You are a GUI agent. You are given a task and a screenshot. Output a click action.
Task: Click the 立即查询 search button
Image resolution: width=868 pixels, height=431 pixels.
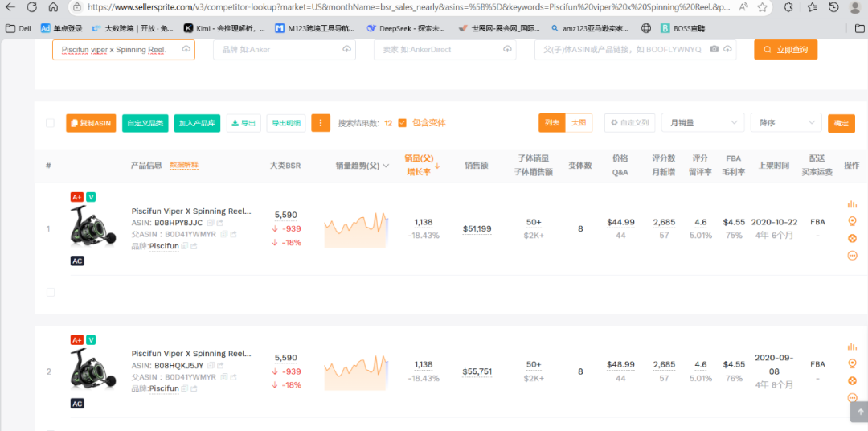coord(785,50)
